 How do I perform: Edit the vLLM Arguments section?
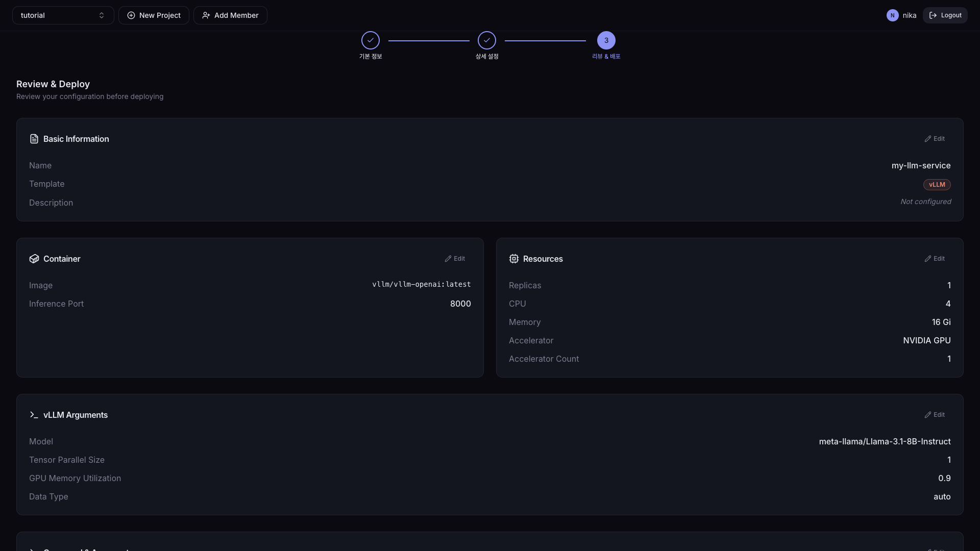[935, 415]
